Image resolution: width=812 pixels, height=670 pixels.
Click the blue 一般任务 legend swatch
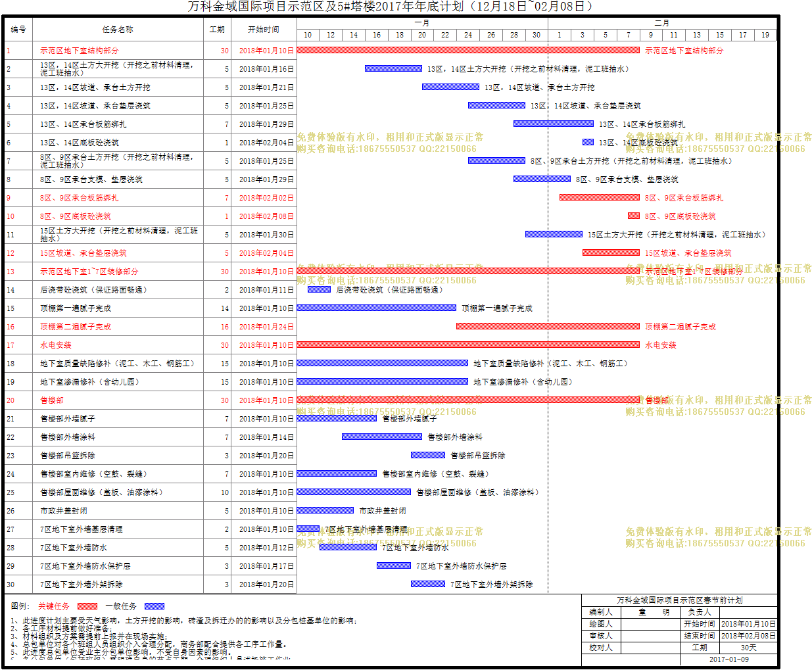155,606
